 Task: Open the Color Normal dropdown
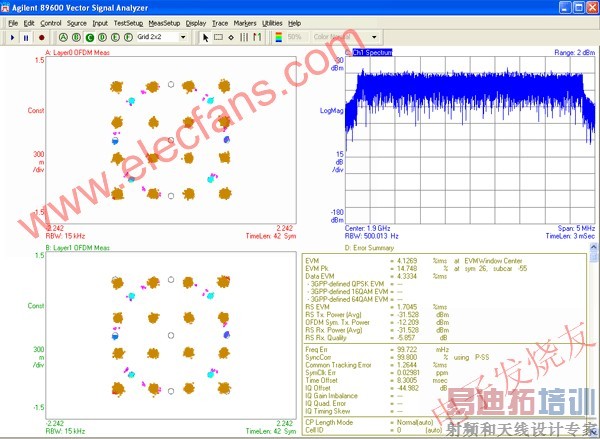pos(374,37)
